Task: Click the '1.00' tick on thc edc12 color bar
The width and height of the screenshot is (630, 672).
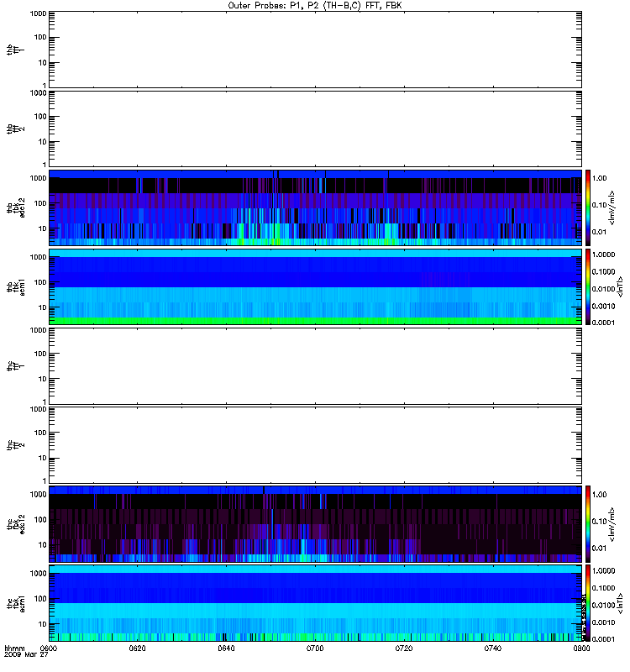Action: (600, 495)
